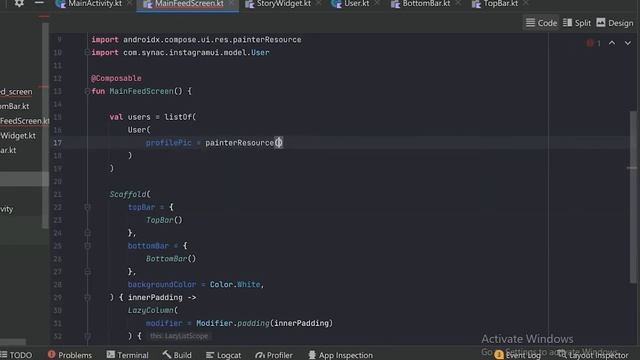Open the StoryWidget.kt tab
Viewport: 640px width, 360px height.
283,4
